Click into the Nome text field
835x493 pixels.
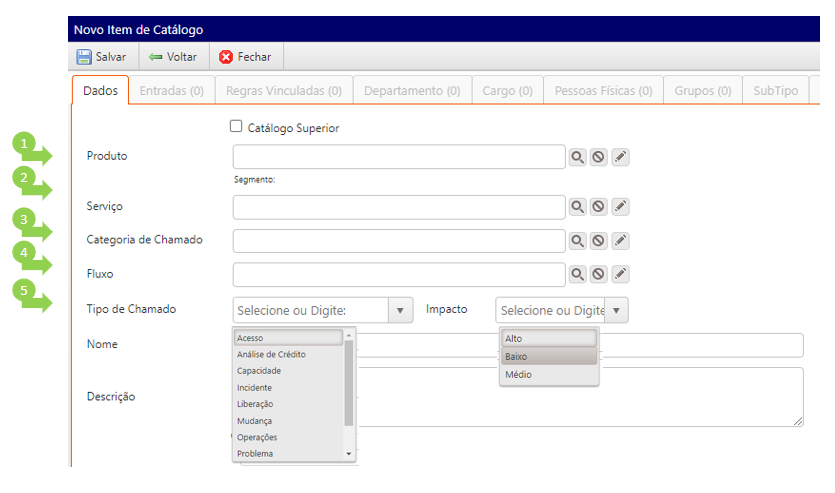(580, 345)
